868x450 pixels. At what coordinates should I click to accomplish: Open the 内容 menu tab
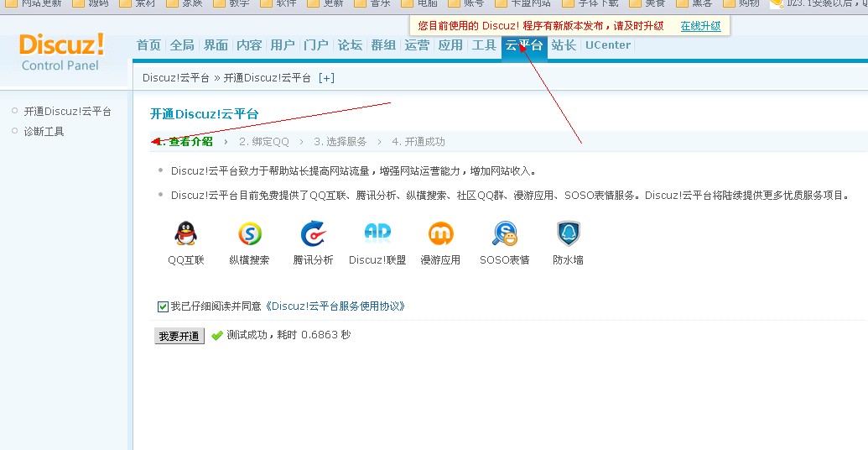[249, 44]
